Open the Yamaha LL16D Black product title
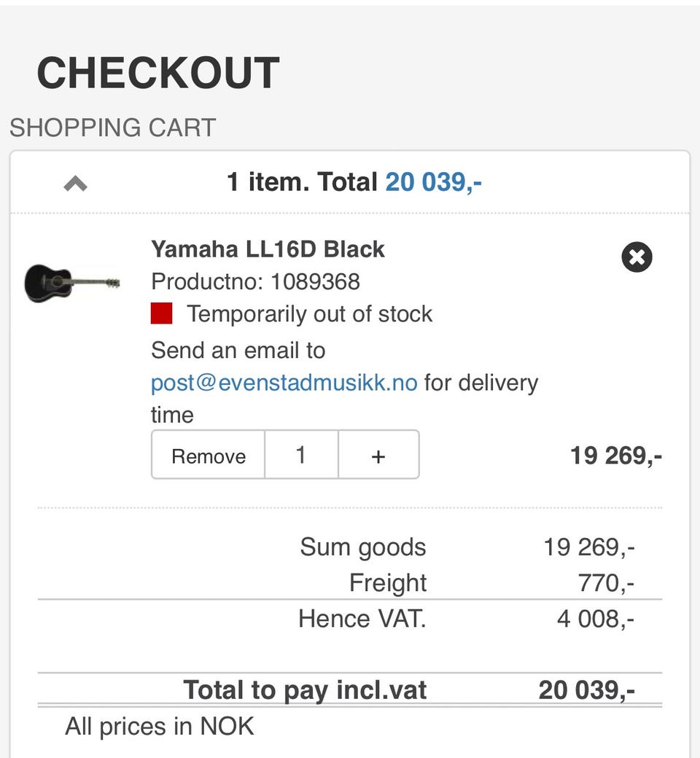The image size is (700, 758). [x=268, y=249]
